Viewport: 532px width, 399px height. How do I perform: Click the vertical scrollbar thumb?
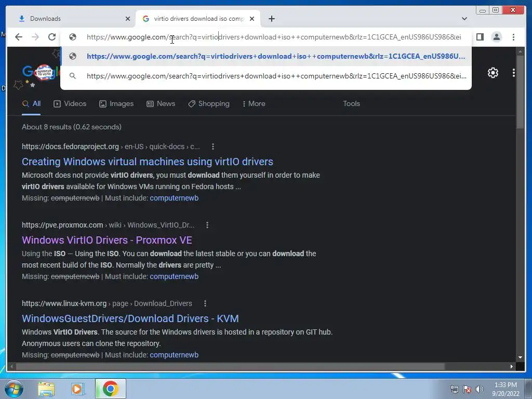520,91
